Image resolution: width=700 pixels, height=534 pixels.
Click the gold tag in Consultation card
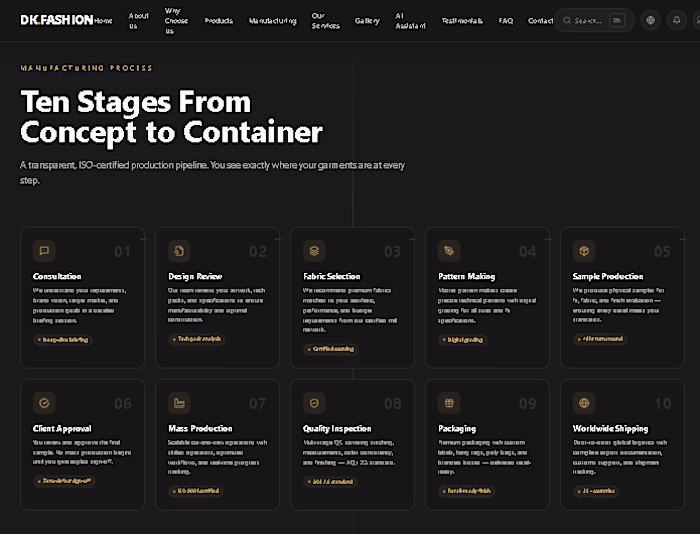tap(63, 340)
